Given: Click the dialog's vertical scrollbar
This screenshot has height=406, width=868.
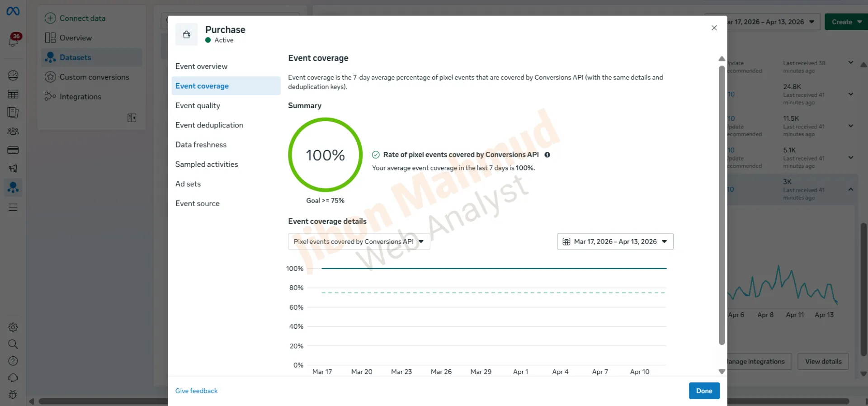Looking at the screenshot, I should point(722,203).
